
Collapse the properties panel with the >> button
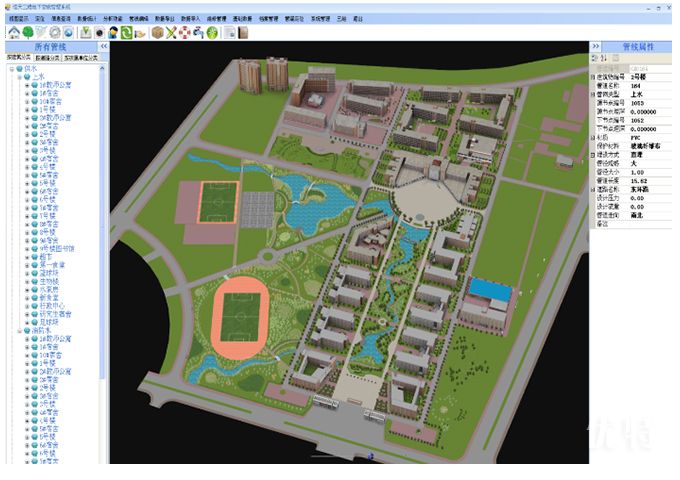pos(596,47)
